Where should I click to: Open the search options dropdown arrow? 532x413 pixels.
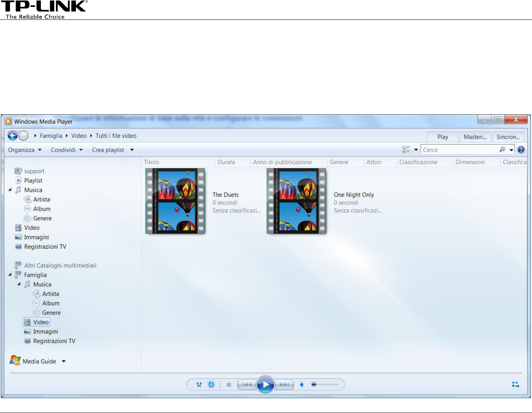511,150
